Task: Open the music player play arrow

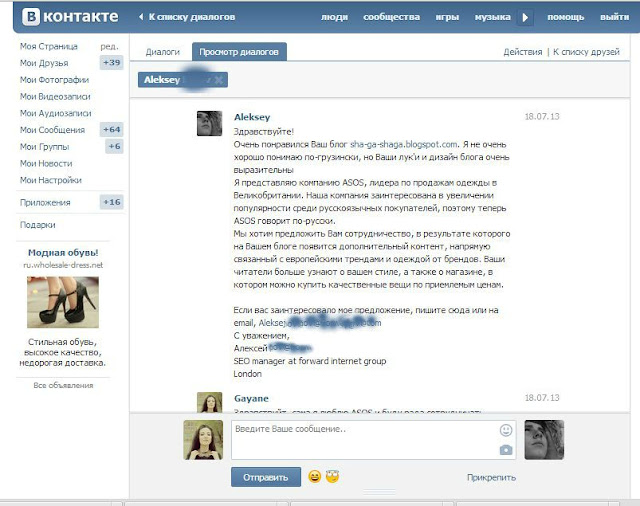Action: 525,17
